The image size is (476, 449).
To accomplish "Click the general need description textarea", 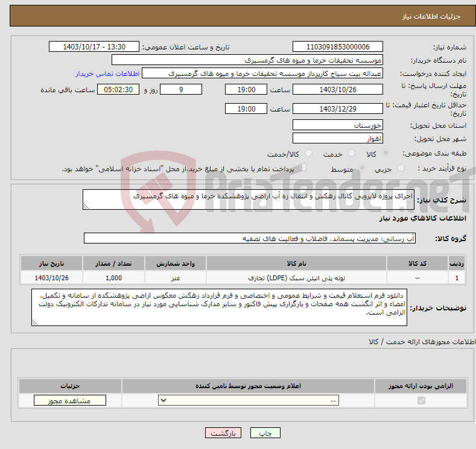I will (x=249, y=199).
